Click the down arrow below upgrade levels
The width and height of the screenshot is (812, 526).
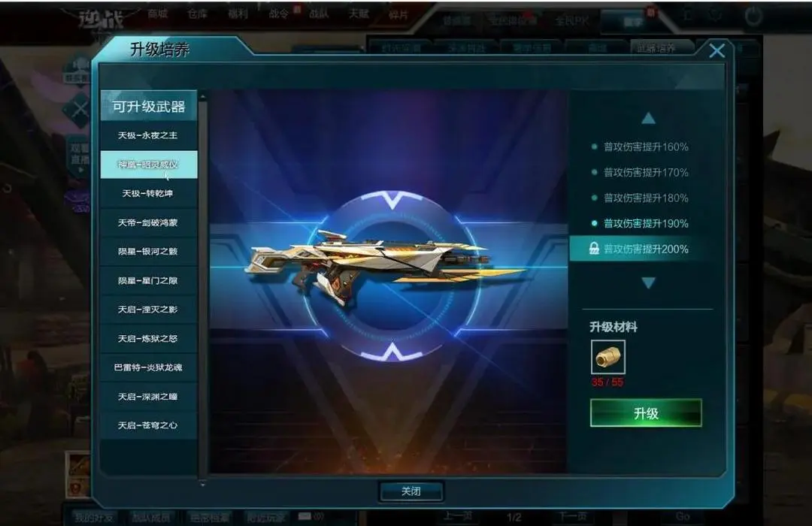(648, 283)
